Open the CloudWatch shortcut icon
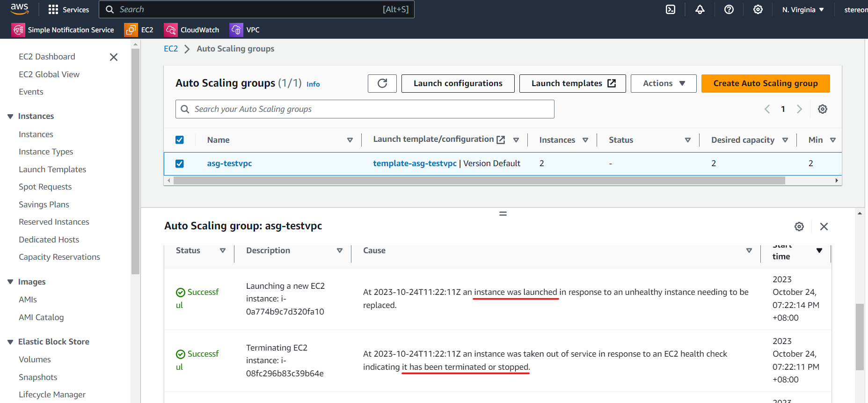The image size is (868, 403). [170, 30]
